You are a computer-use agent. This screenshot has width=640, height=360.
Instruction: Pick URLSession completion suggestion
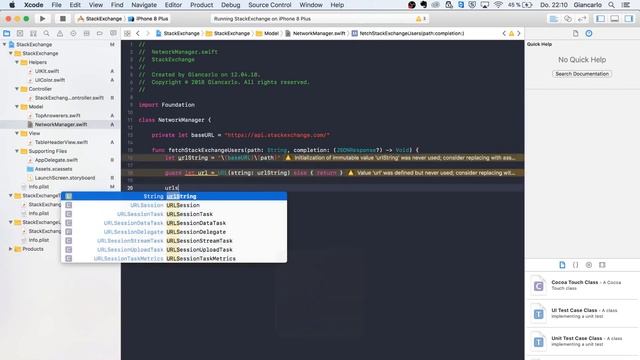[x=174, y=205]
